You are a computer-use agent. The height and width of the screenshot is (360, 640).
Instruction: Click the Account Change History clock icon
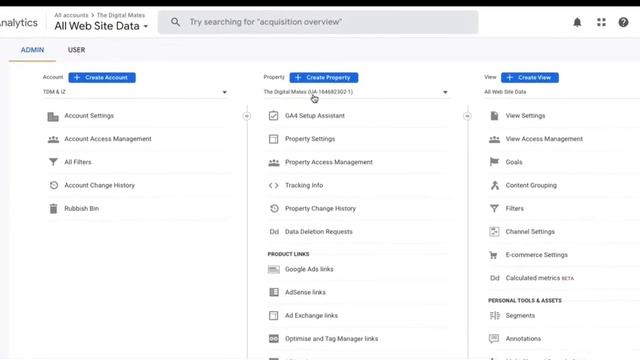click(x=53, y=185)
